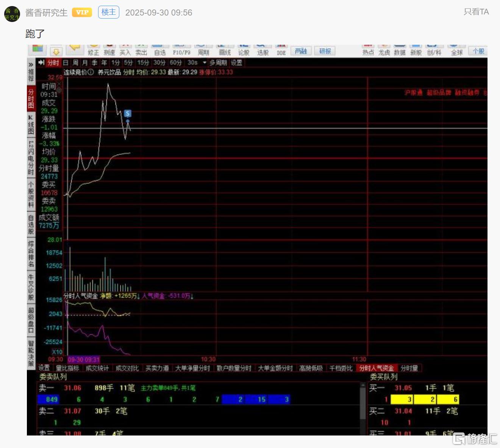Image resolution: width=500 pixels, height=448 pixels.
Task: Click the 楼主 badge link
Action: 109,12
